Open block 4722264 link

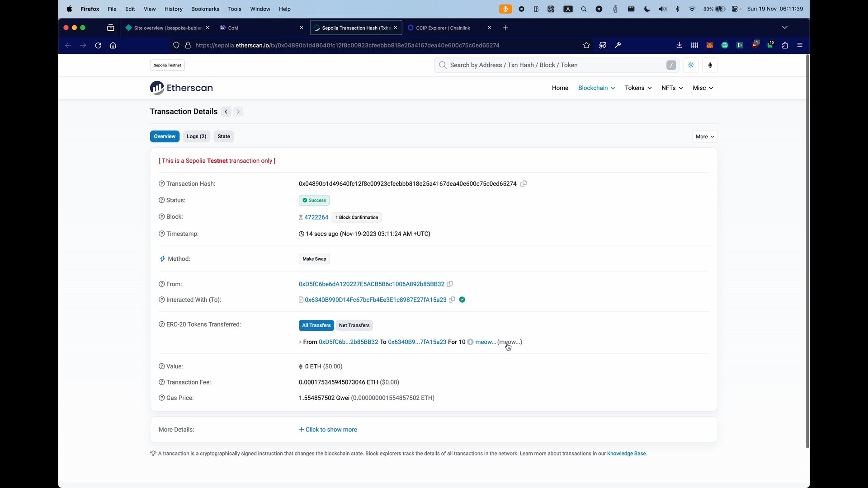click(x=316, y=217)
